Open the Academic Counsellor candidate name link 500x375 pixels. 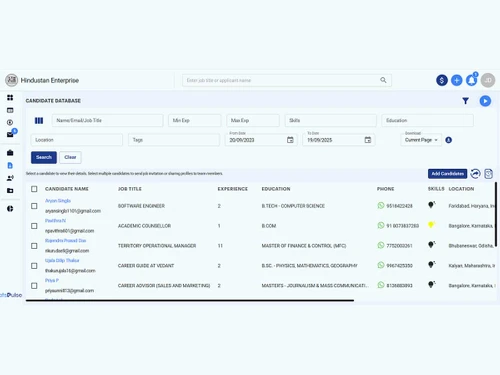55,221
